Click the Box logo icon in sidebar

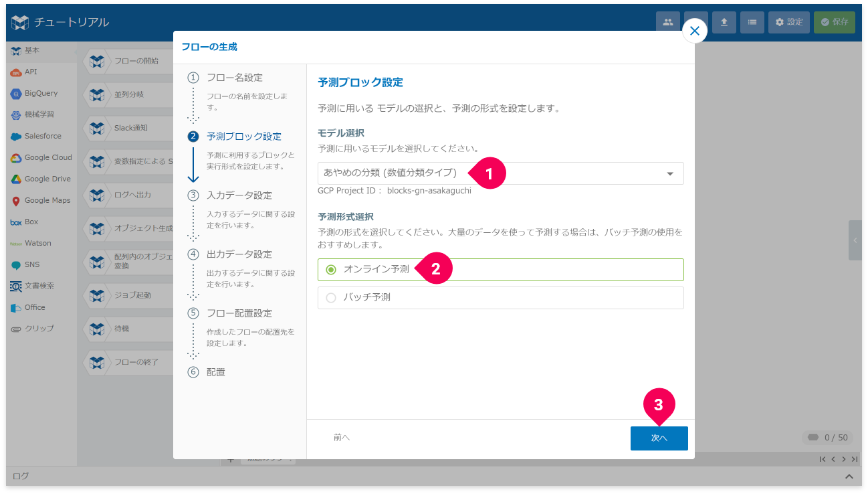point(16,222)
